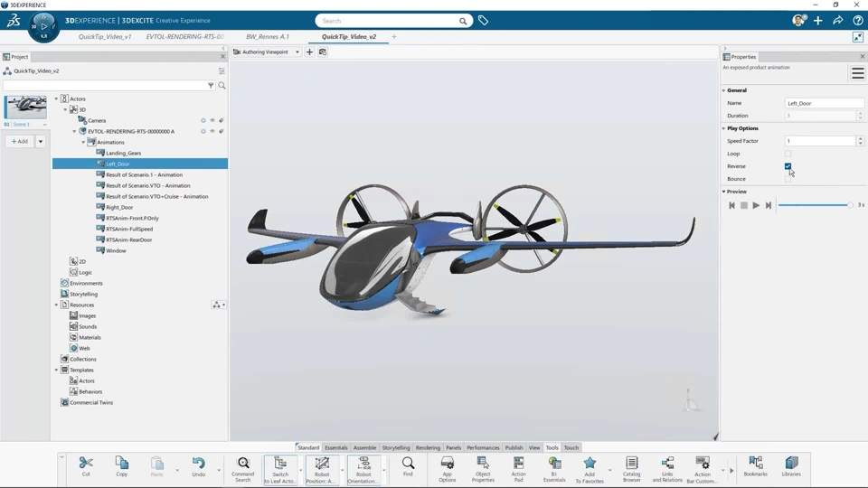The width and height of the screenshot is (868, 488).
Task: Select Right_Door animation in tree
Action: pos(119,207)
